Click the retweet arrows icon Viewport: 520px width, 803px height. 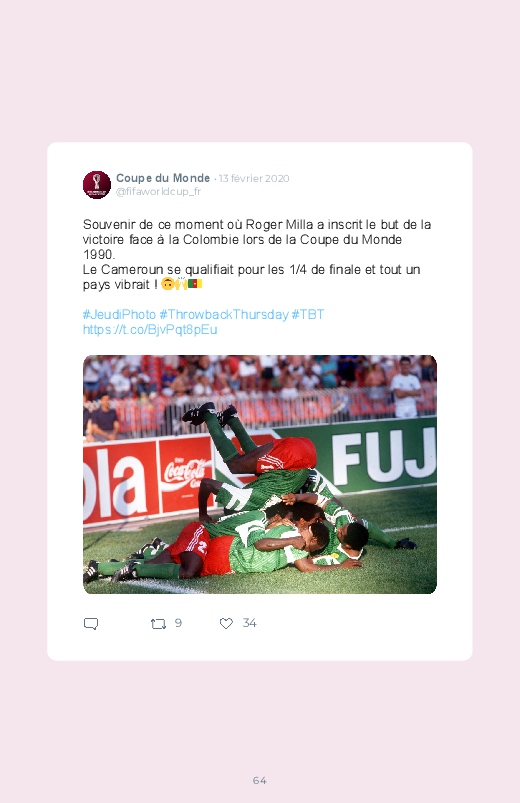click(x=158, y=623)
